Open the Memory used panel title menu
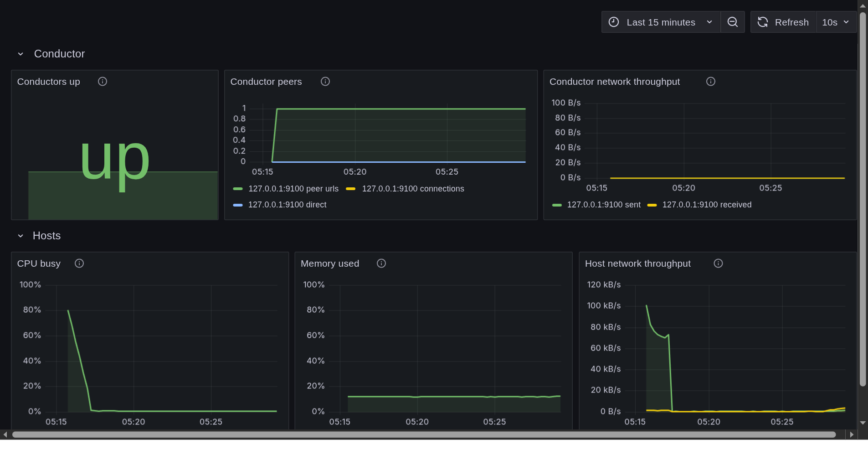868x465 pixels. click(x=330, y=263)
